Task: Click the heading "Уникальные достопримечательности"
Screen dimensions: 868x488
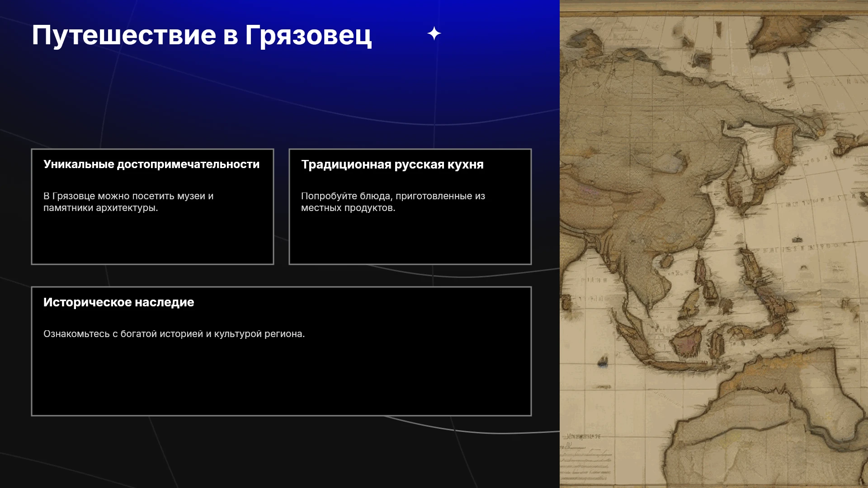Action: click(x=151, y=164)
